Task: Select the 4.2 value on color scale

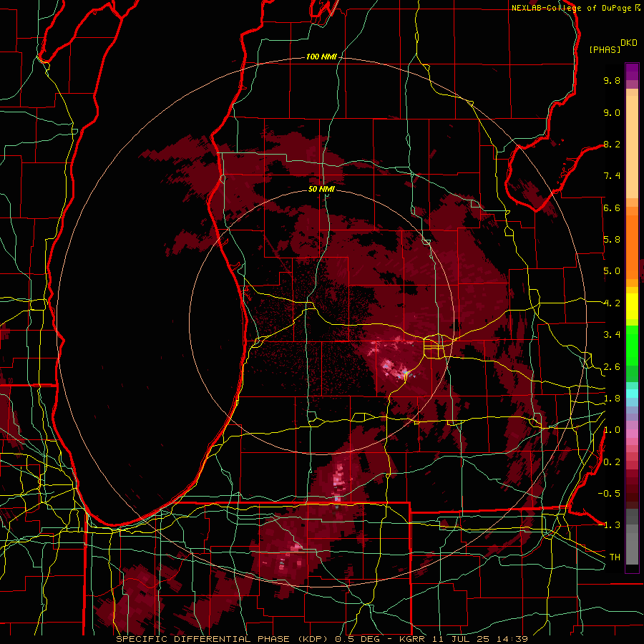Action: click(x=612, y=303)
